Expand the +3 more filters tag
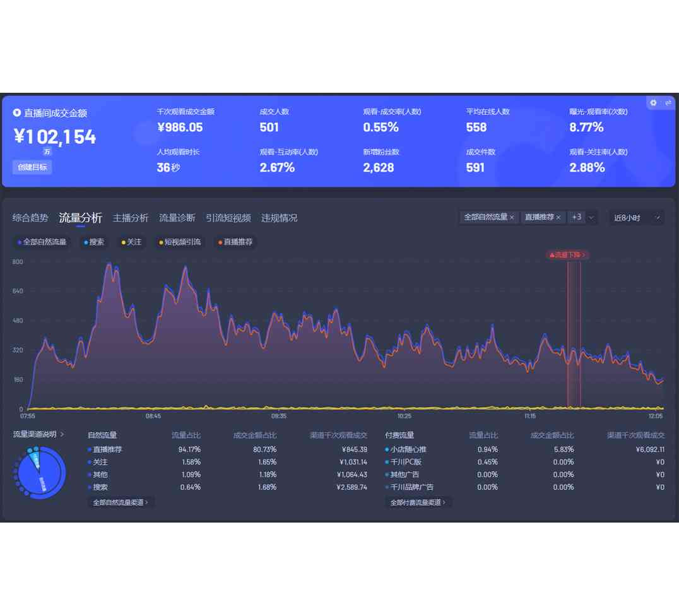The image size is (679, 616). [576, 217]
